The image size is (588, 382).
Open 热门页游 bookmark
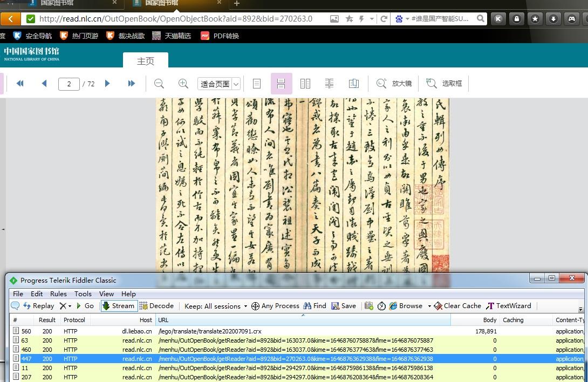(x=79, y=36)
